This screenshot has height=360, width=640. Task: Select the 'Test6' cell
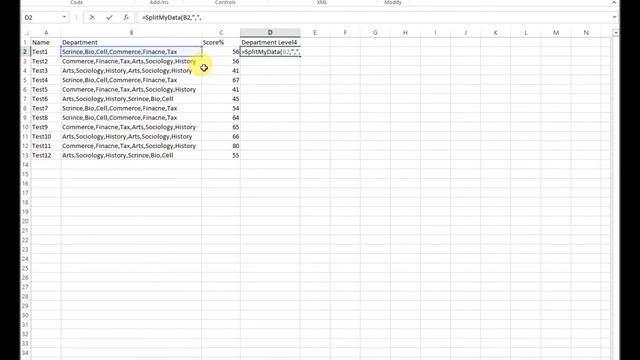[x=46, y=99]
